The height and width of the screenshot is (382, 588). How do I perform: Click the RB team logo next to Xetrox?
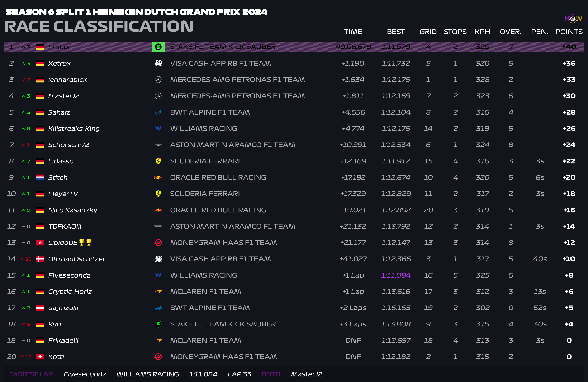point(158,63)
